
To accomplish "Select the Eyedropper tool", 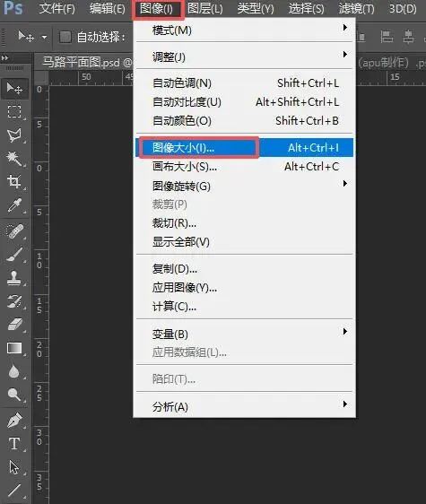I will click(14, 205).
